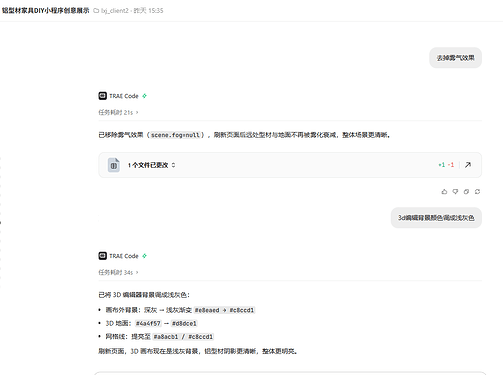This screenshot has width=503, height=375.
Task: Click the closing line starting with 刷新页面, 3D 画布
Action: [198, 351]
